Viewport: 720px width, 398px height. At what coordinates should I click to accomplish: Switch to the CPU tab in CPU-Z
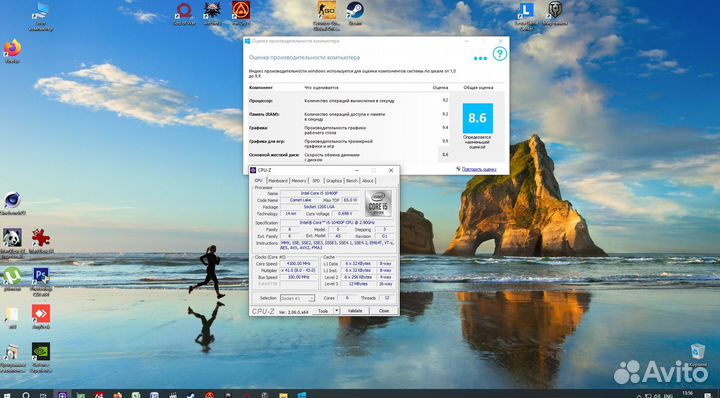259,180
